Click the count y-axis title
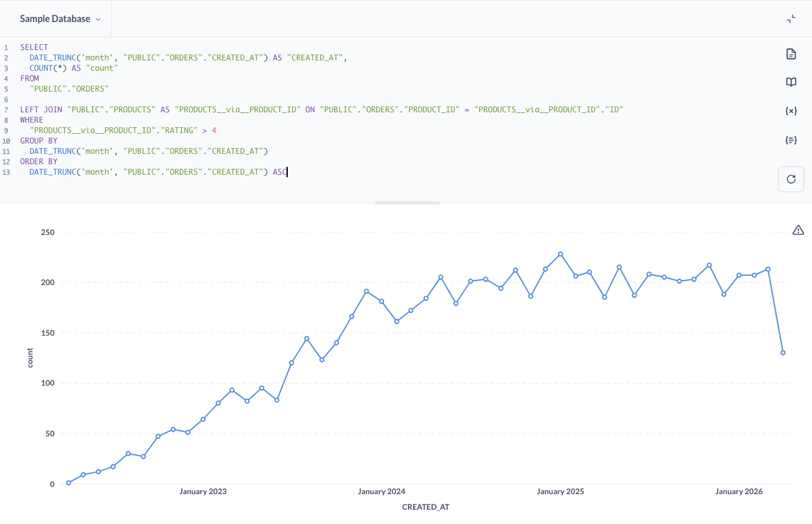Screen dimensions: 812x524 31,357
